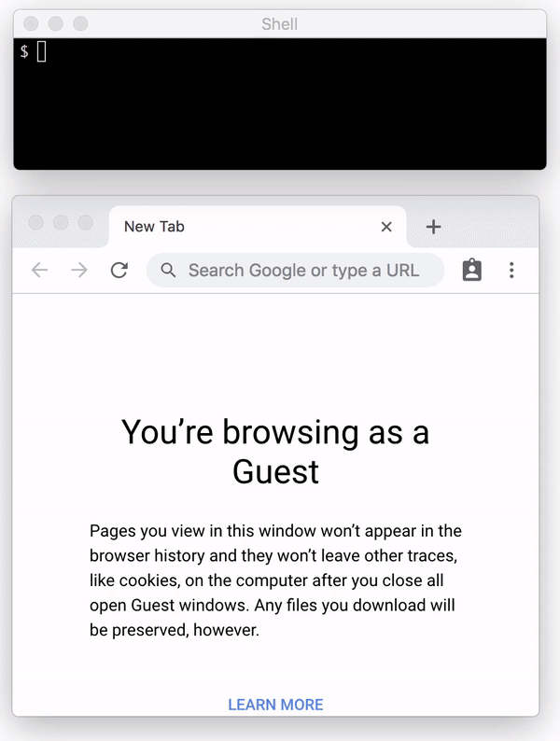Go forward using the browser forward arrow

pyautogui.click(x=79, y=271)
